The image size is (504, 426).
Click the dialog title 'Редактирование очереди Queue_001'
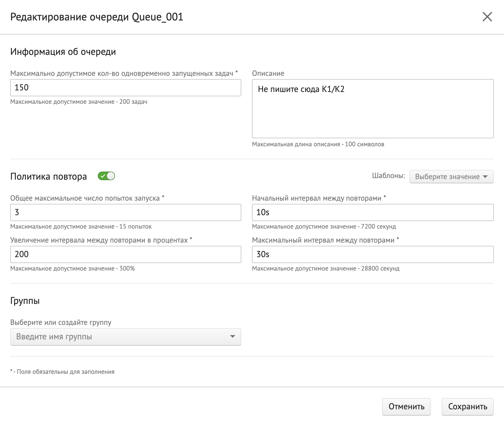click(97, 17)
